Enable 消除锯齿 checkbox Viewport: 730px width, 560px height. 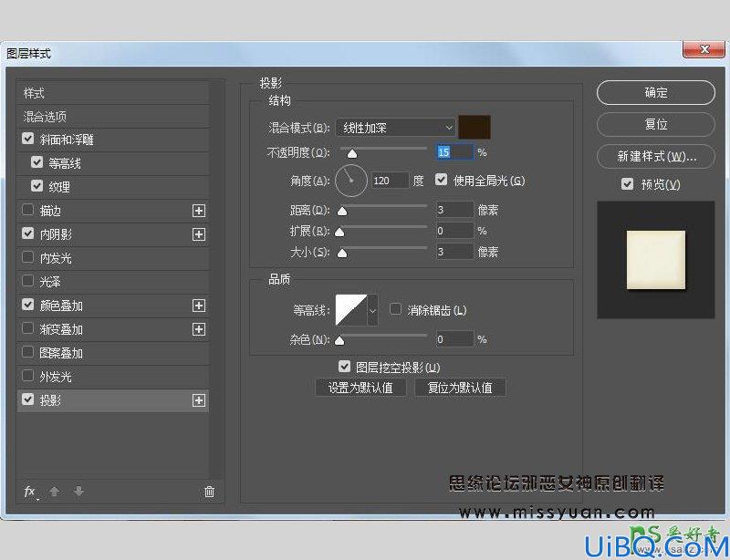[x=395, y=309]
